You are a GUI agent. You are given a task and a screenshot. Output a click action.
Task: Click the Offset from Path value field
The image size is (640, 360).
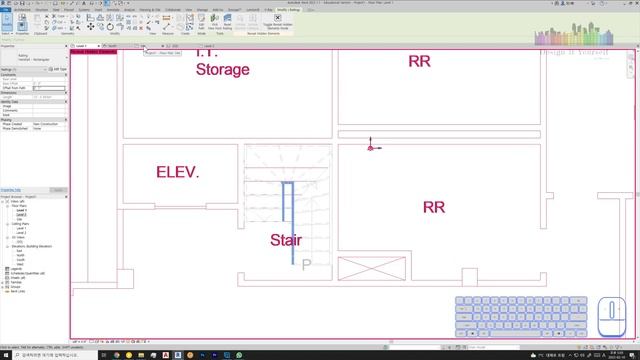point(49,88)
